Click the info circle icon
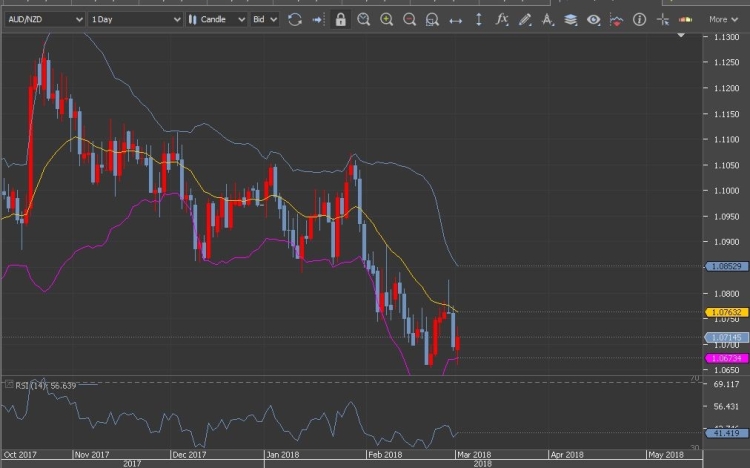The height and width of the screenshot is (468, 750). point(639,19)
